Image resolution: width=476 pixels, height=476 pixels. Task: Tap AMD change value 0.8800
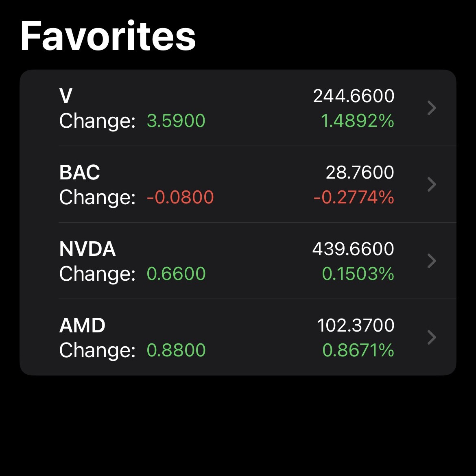pos(176,350)
